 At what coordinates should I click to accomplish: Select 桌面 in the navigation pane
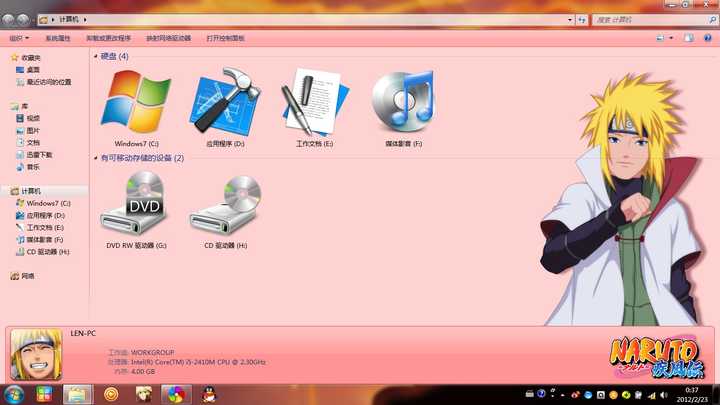[x=33, y=70]
